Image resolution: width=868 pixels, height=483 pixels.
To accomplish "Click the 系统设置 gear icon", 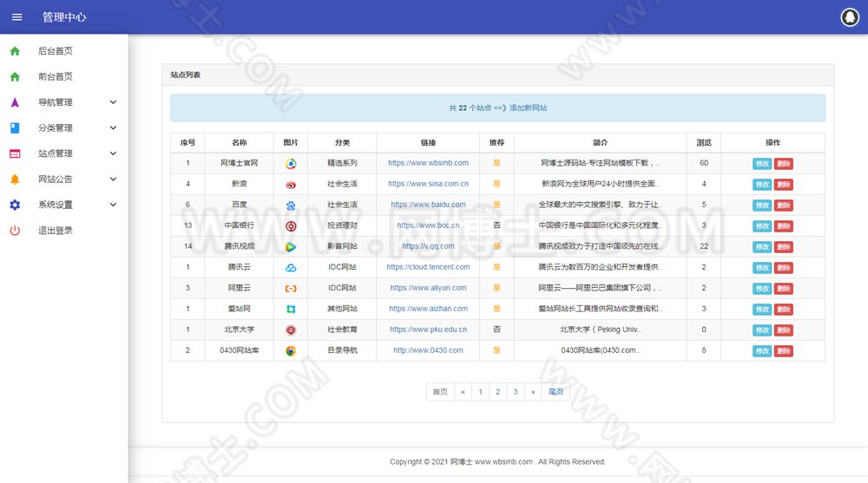I will (x=15, y=205).
